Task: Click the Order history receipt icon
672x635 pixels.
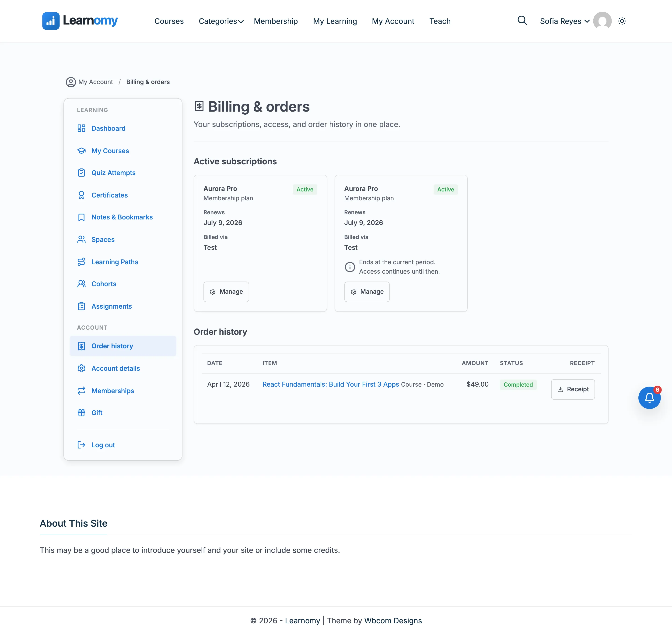Action: [x=81, y=346]
